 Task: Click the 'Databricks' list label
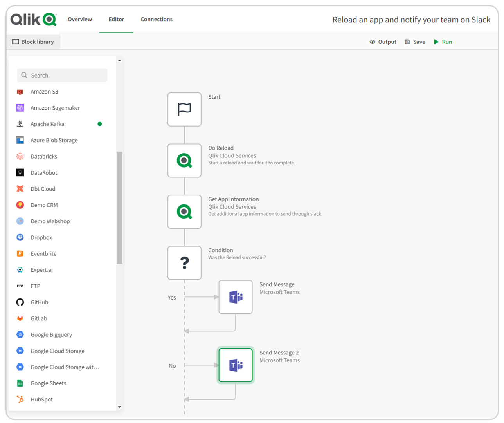(x=44, y=156)
